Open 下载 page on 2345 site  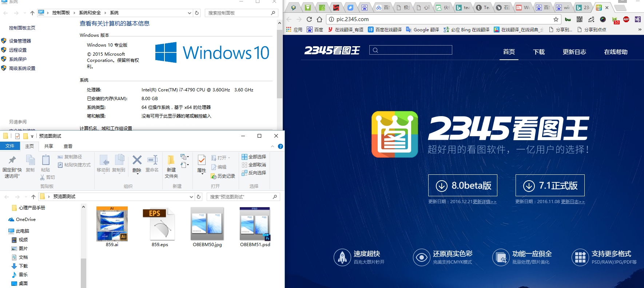click(539, 52)
